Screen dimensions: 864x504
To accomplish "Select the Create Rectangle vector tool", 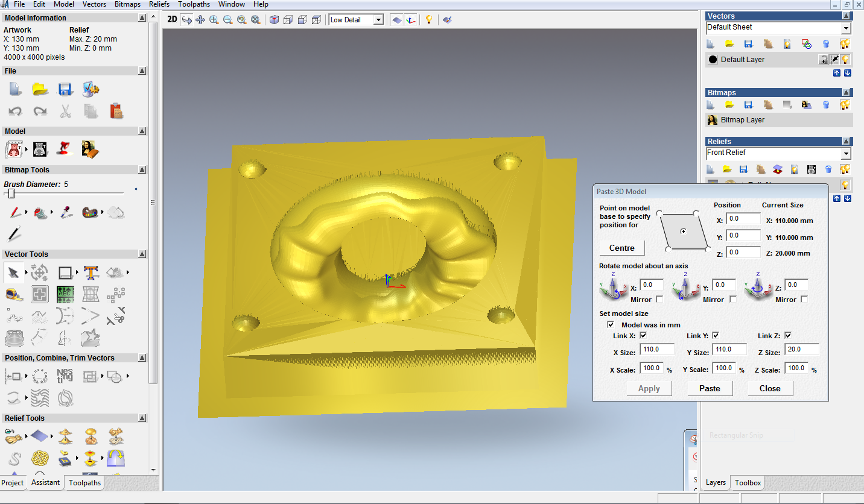I will [66, 273].
